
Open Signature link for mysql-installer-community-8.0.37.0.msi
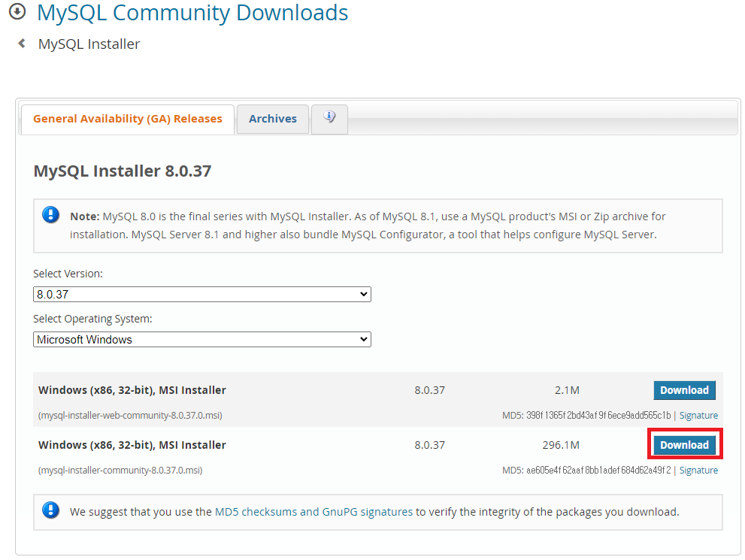click(x=698, y=471)
